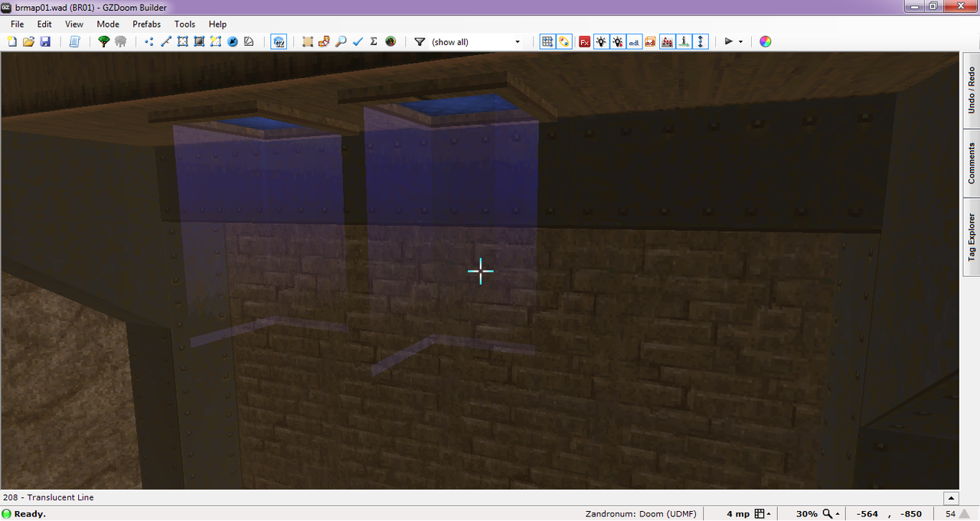Switch to Things mode compass icon

click(x=233, y=41)
